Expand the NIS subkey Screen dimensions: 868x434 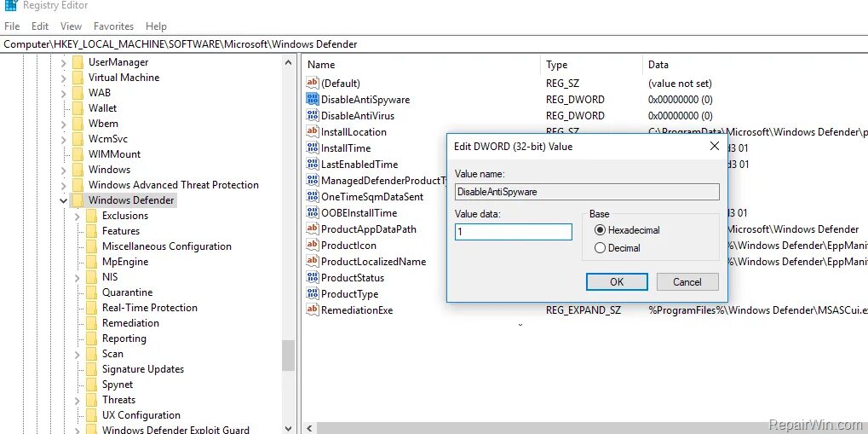click(x=78, y=277)
